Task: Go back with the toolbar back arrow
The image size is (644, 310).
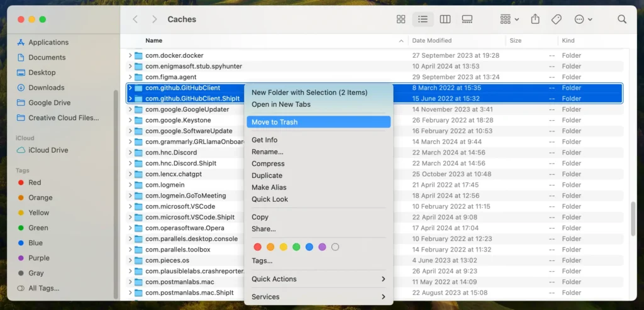Action: click(135, 19)
